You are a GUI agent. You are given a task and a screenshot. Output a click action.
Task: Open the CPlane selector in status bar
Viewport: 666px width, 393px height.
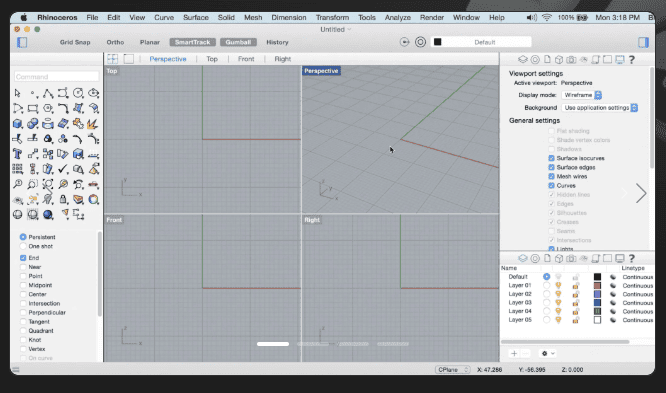tap(452, 370)
